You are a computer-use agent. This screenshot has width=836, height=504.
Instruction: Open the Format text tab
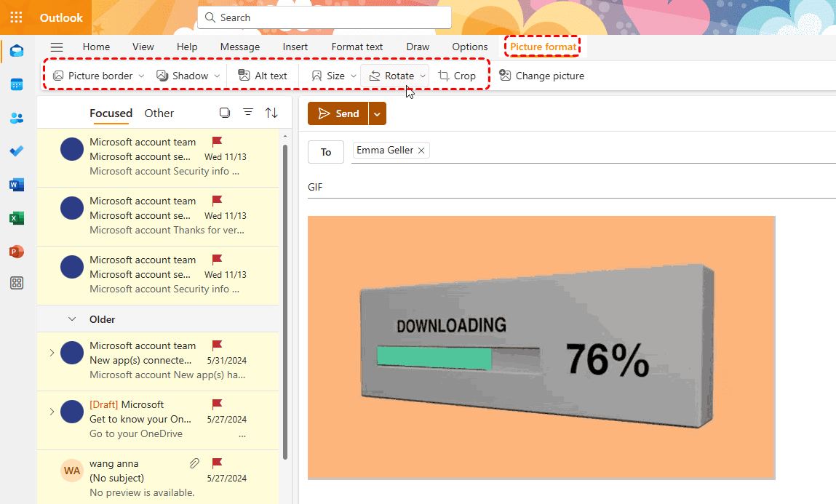pos(357,47)
